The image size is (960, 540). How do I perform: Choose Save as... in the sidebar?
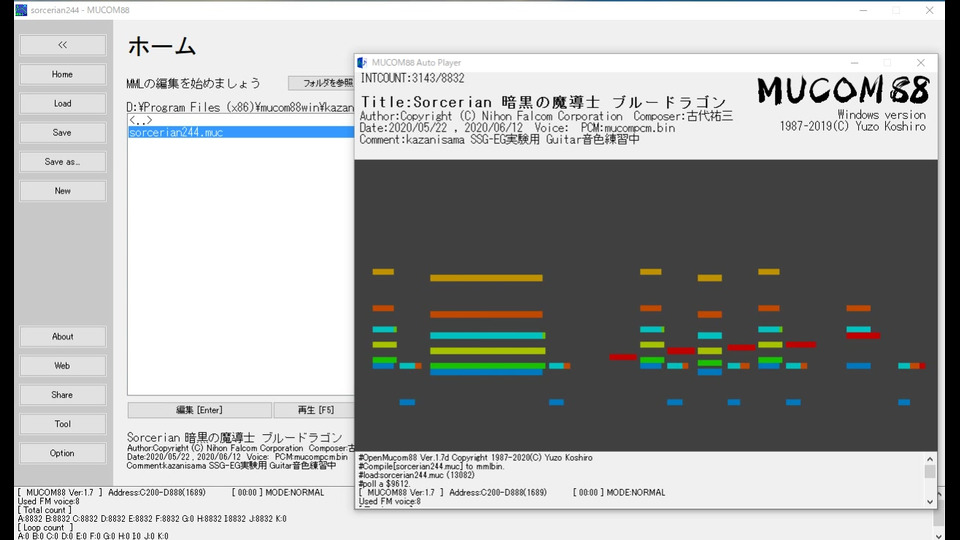62,162
